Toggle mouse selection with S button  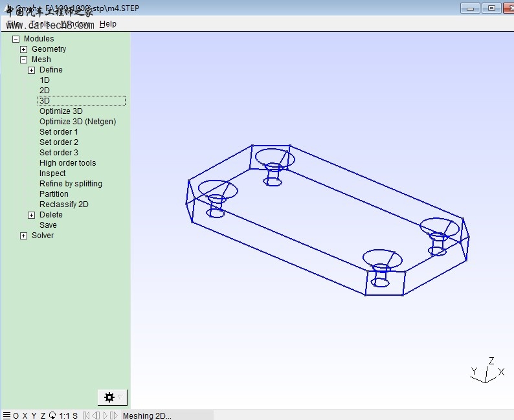click(75, 415)
